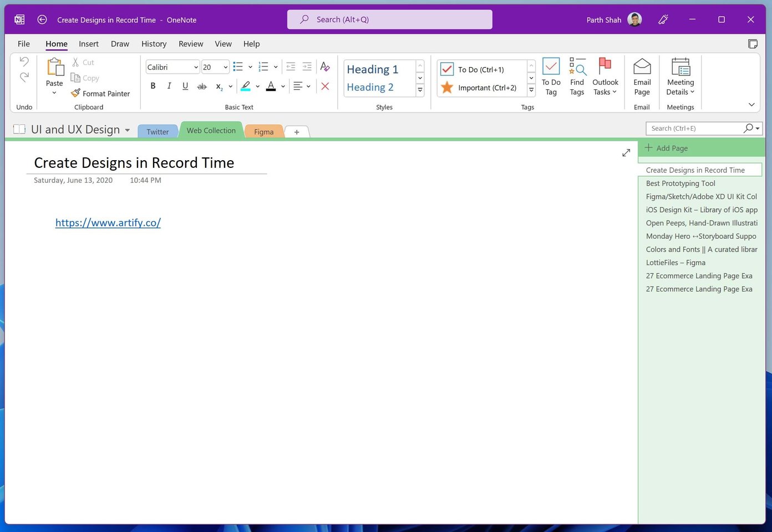The height and width of the screenshot is (532, 772).
Task: Open the artify.co hyperlink
Action: [108, 222]
